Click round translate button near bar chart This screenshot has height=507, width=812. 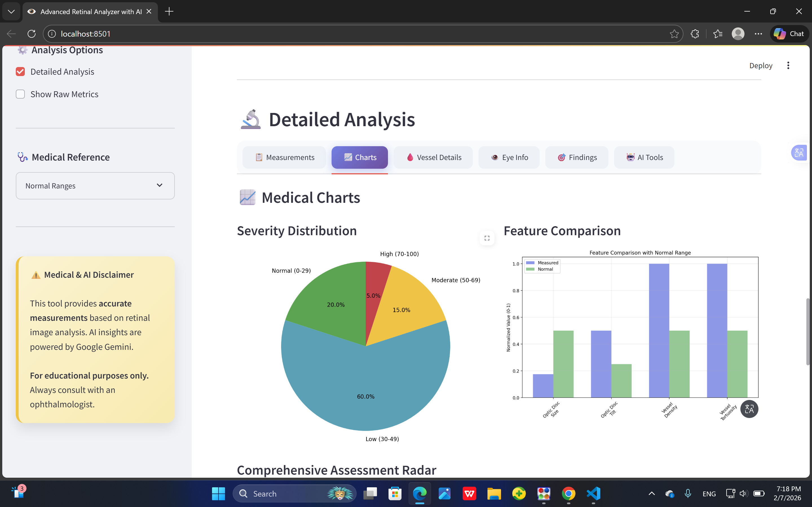point(749,409)
